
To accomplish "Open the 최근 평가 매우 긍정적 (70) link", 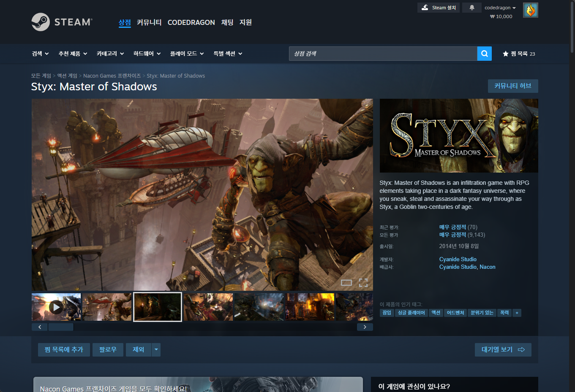I will 458,227.
